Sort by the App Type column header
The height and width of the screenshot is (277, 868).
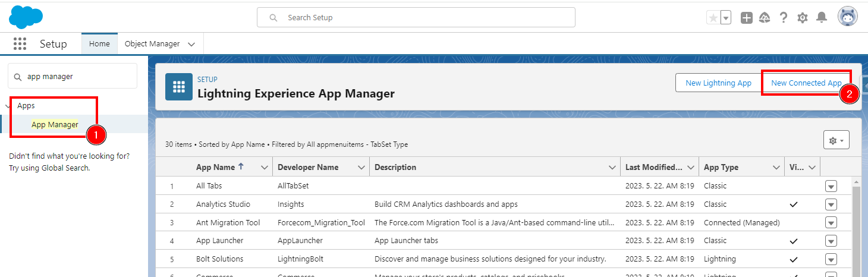[721, 167]
